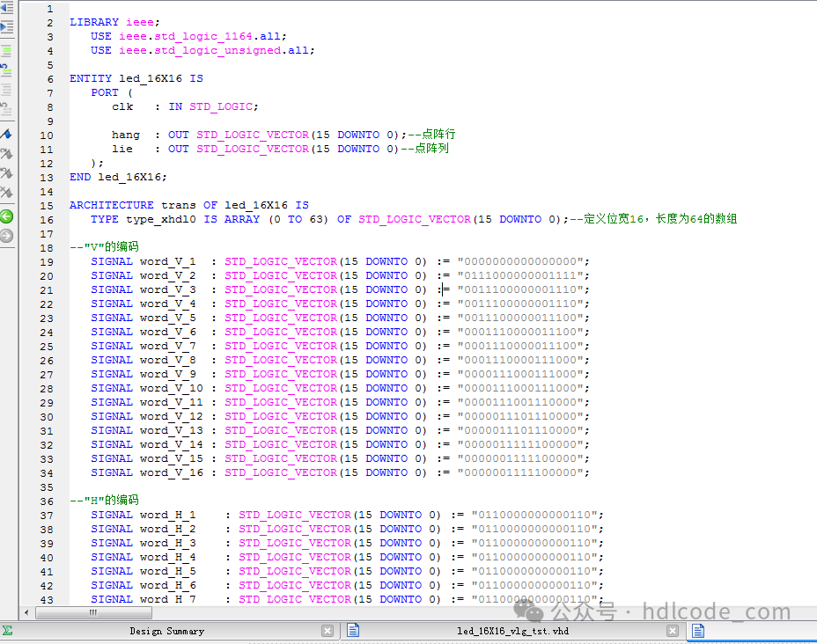Click 'std_logic_1164.all' in the USE line
The width and height of the screenshot is (817, 644).
(x=217, y=36)
